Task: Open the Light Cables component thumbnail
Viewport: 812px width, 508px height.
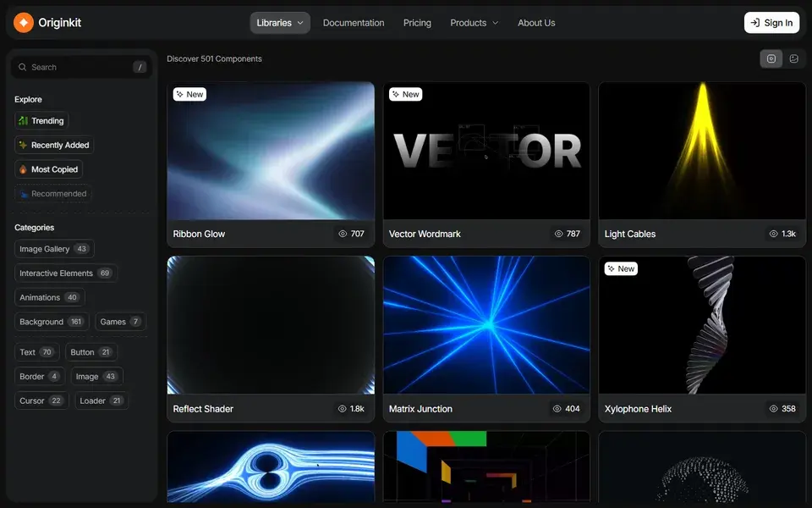Action: point(702,151)
